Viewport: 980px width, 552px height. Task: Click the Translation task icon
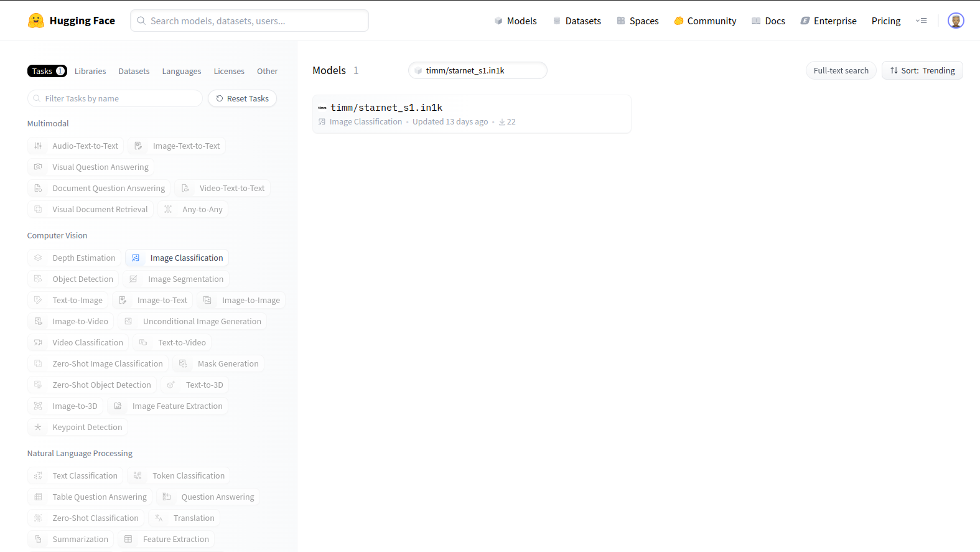pos(159,518)
